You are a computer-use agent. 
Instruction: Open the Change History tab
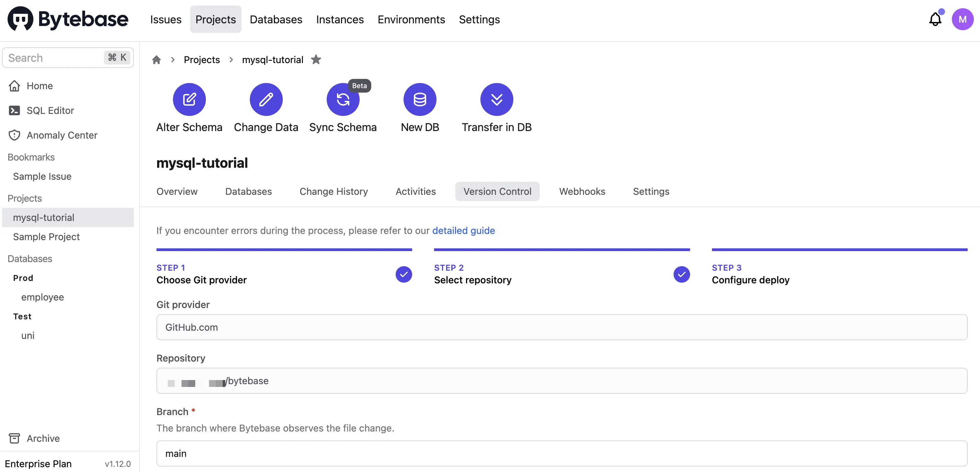[x=334, y=191]
